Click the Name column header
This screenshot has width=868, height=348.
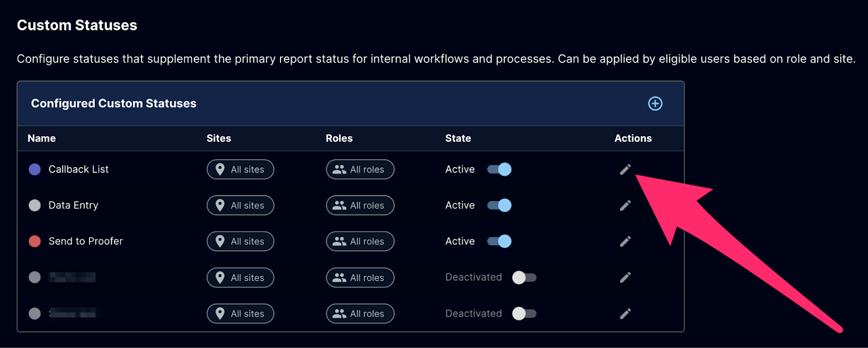pyautogui.click(x=42, y=138)
